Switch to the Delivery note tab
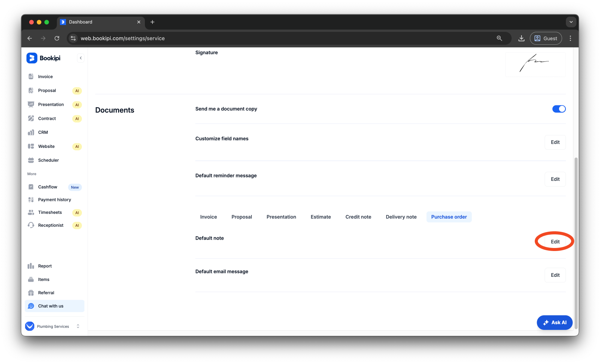Viewport: 600px width, 364px height. pyautogui.click(x=401, y=217)
